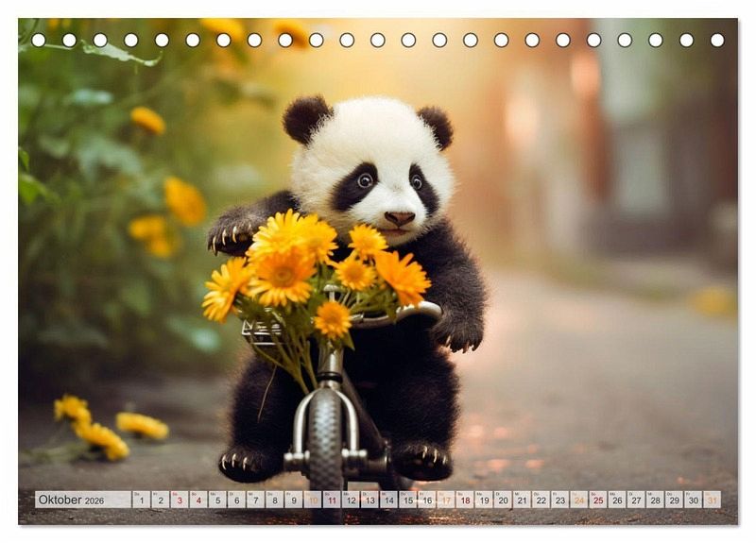Choose day 12 in the date row
Image resolution: width=756 pixels, height=543 pixels.
351,500
